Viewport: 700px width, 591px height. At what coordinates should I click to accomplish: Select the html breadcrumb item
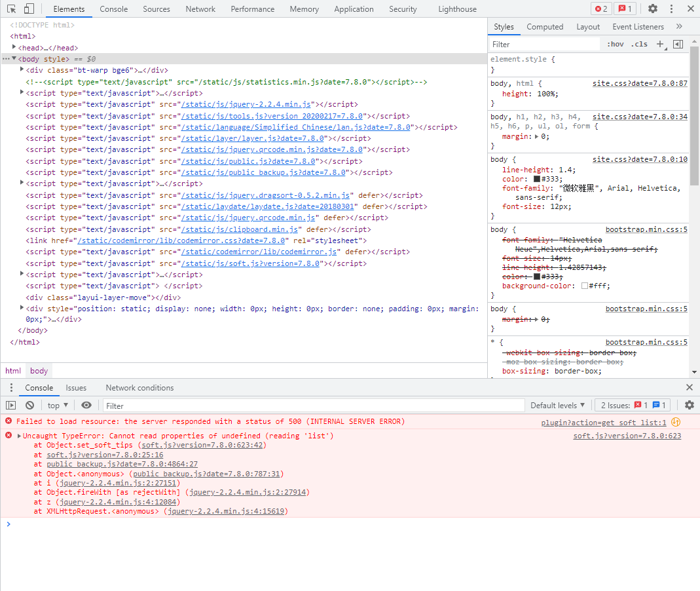click(13, 371)
